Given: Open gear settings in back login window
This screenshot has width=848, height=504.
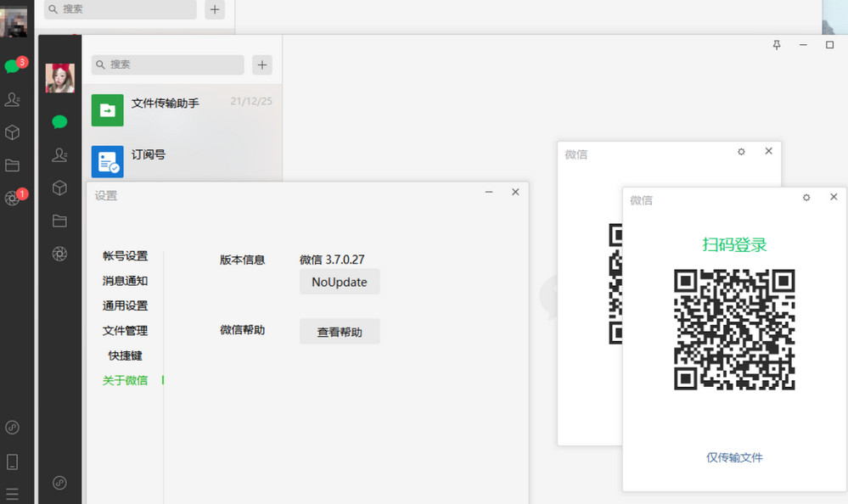Looking at the screenshot, I should (x=741, y=151).
